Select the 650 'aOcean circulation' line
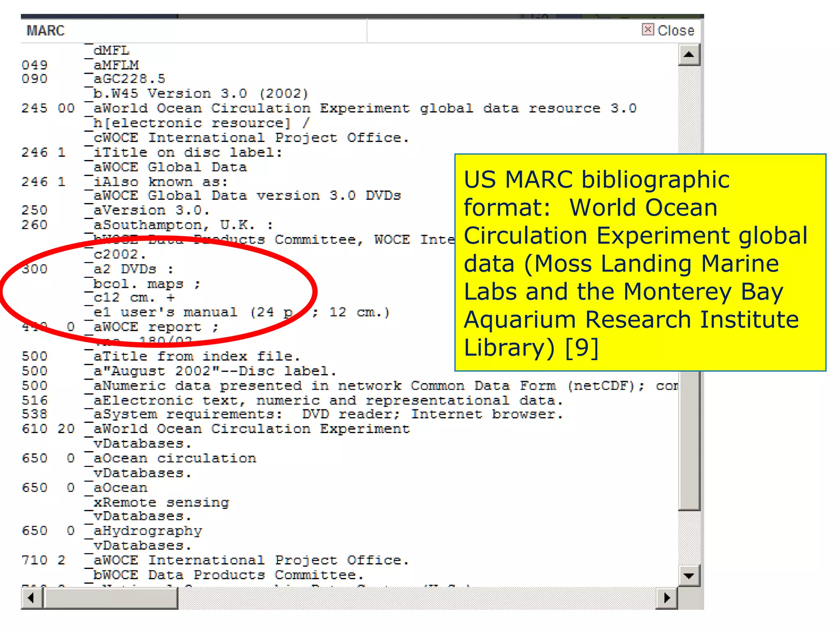Screen dimensions: 840x630 (139, 459)
